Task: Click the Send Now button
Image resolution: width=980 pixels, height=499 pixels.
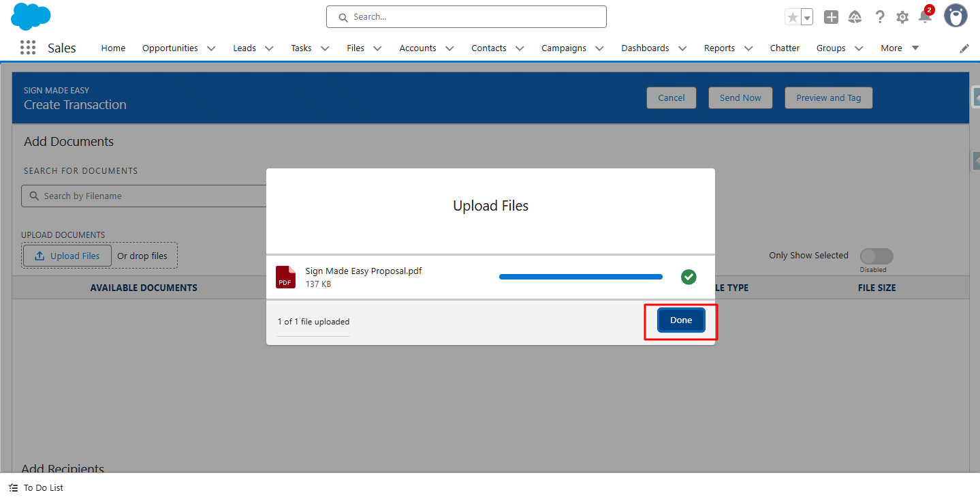Action: pyautogui.click(x=740, y=97)
